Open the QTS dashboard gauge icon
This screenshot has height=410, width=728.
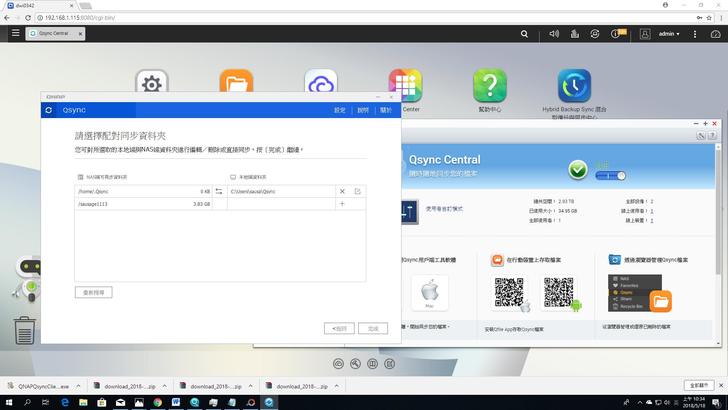click(715, 33)
